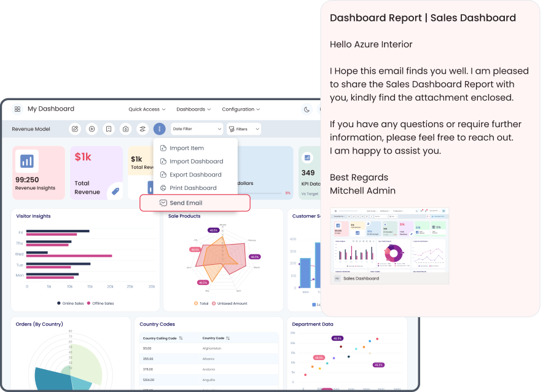This screenshot has width=543, height=392.
Task: Open the Configuration menu
Action: [x=240, y=109]
